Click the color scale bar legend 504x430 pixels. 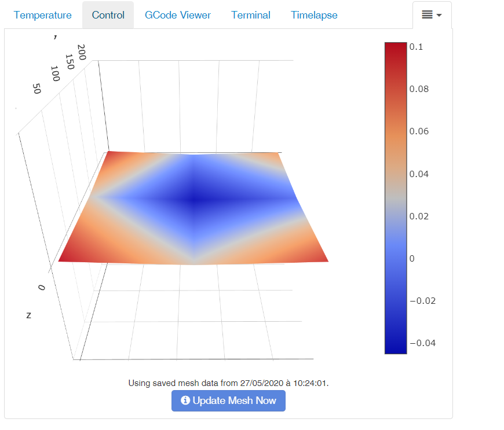click(396, 198)
